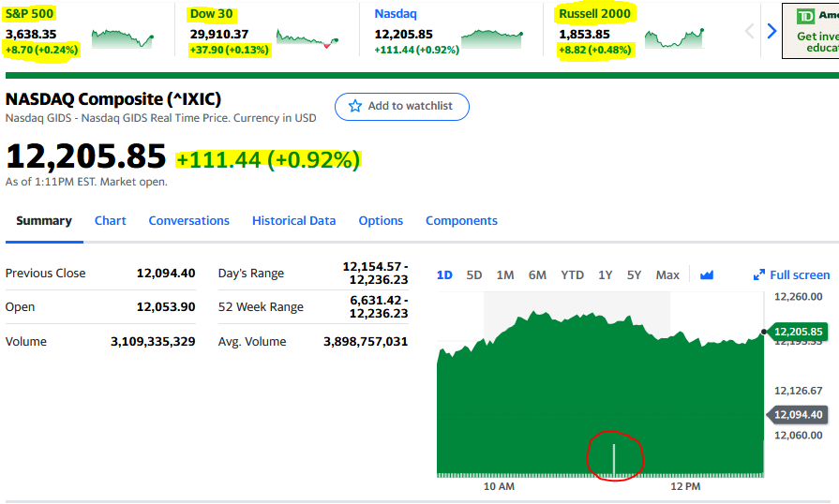Click the S&P 500 change +8.70 (+0.24%)
The height and width of the screenshot is (504, 839).
tap(42, 51)
